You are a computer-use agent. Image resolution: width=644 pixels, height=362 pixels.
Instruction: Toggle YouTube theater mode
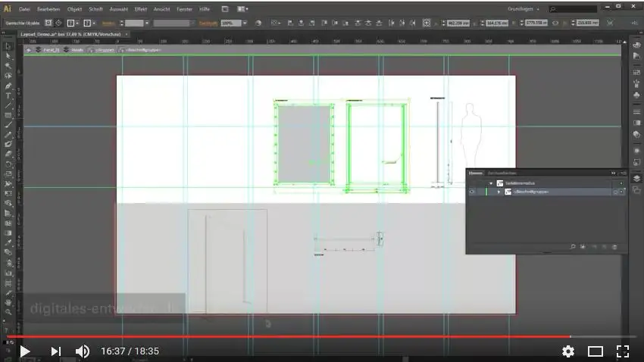[595, 351]
